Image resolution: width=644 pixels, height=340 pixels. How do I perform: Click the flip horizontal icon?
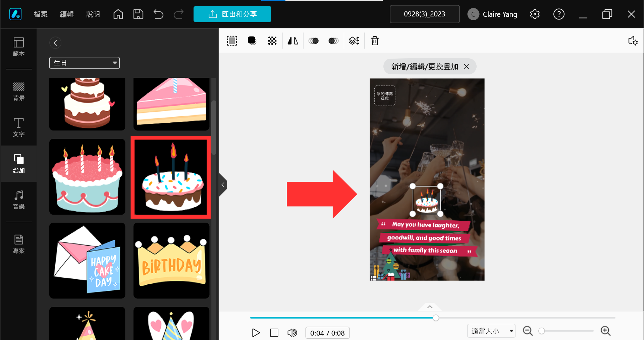[x=293, y=41]
